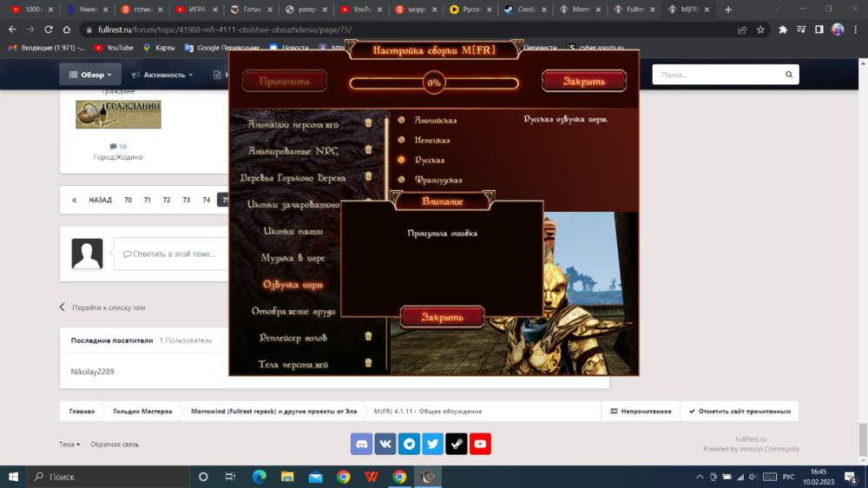Go to Перейти к списку тем

point(102,307)
